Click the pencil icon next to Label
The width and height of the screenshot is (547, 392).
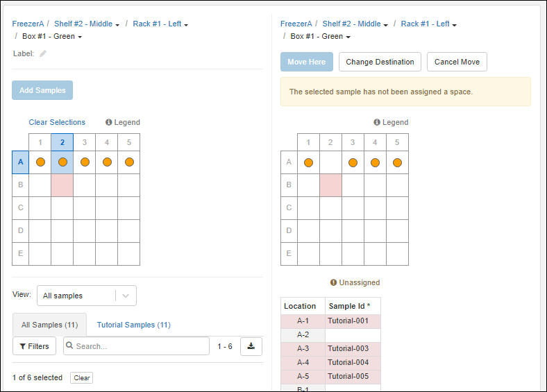point(43,53)
